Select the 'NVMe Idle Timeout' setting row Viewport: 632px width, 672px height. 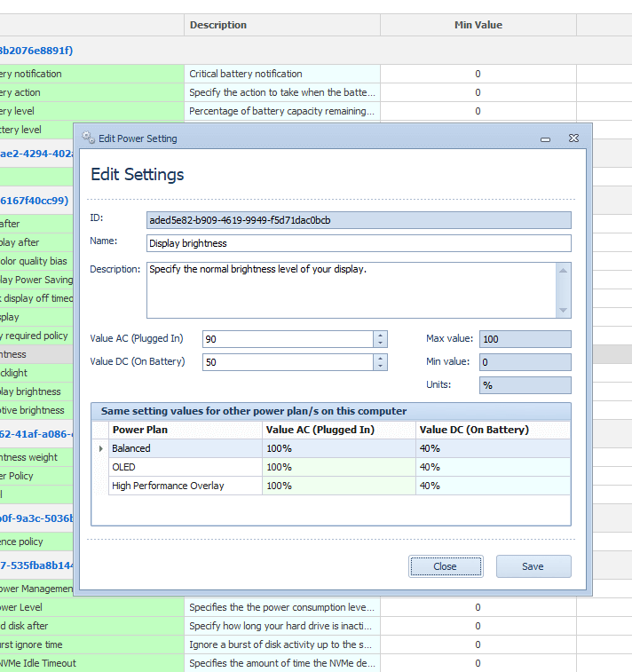tap(92, 663)
